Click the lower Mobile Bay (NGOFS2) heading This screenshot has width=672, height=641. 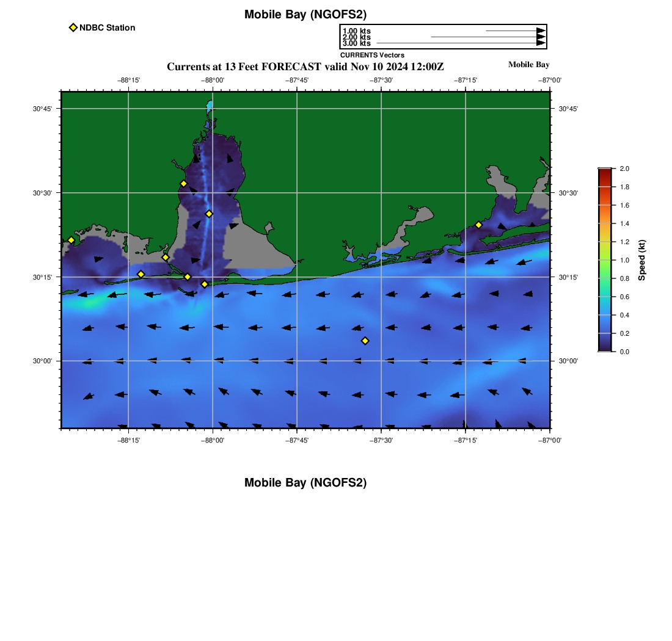point(305,483)
